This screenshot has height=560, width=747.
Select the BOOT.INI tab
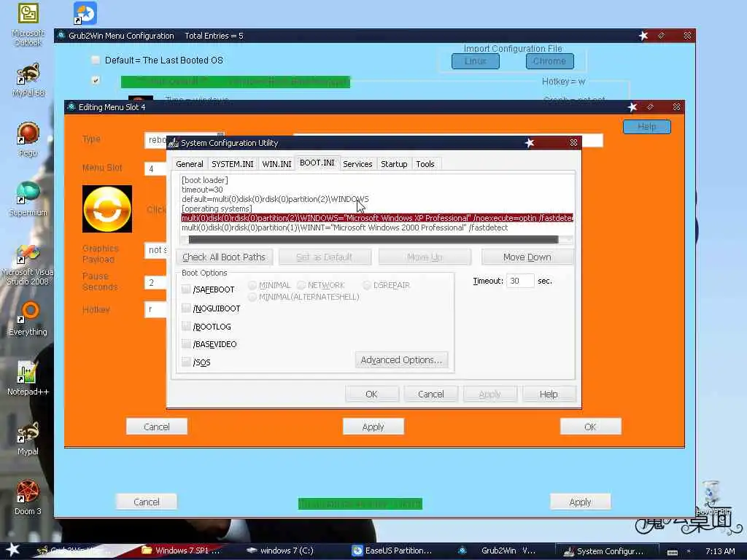point(317,163)
